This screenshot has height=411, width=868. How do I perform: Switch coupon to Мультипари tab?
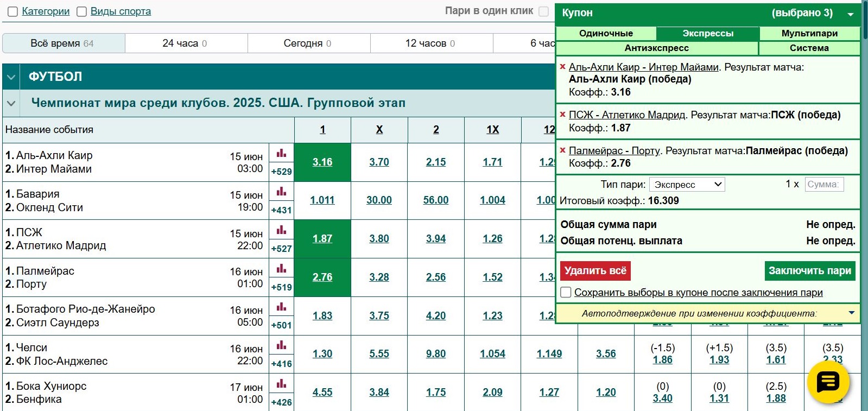pos(809,33)
